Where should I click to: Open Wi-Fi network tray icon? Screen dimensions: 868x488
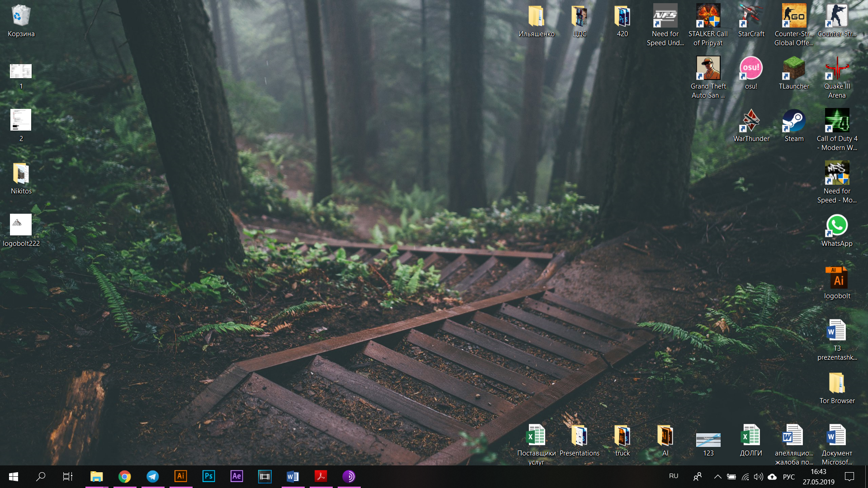click(x=745, y=477)
